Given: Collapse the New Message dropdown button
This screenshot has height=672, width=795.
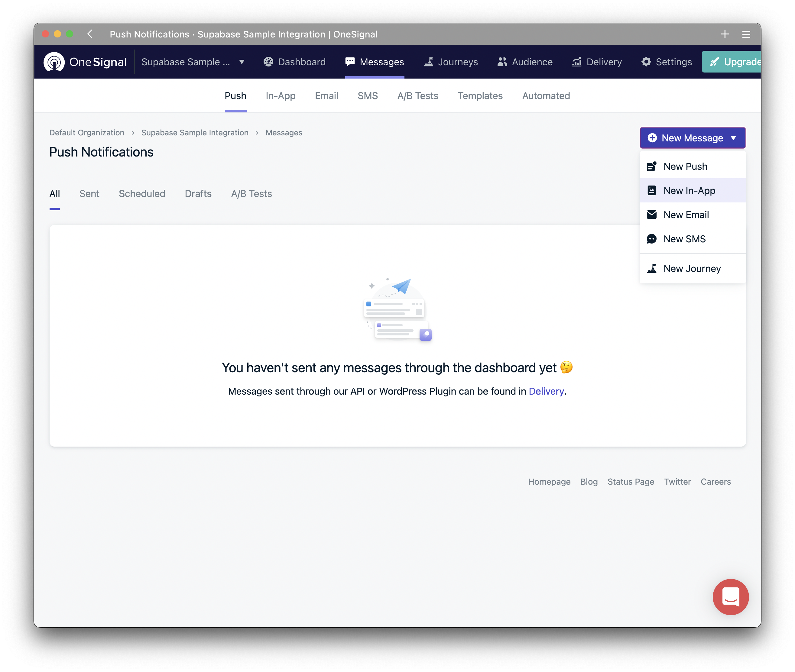Looking at the screenshot, I should click(x=692, y=138).
